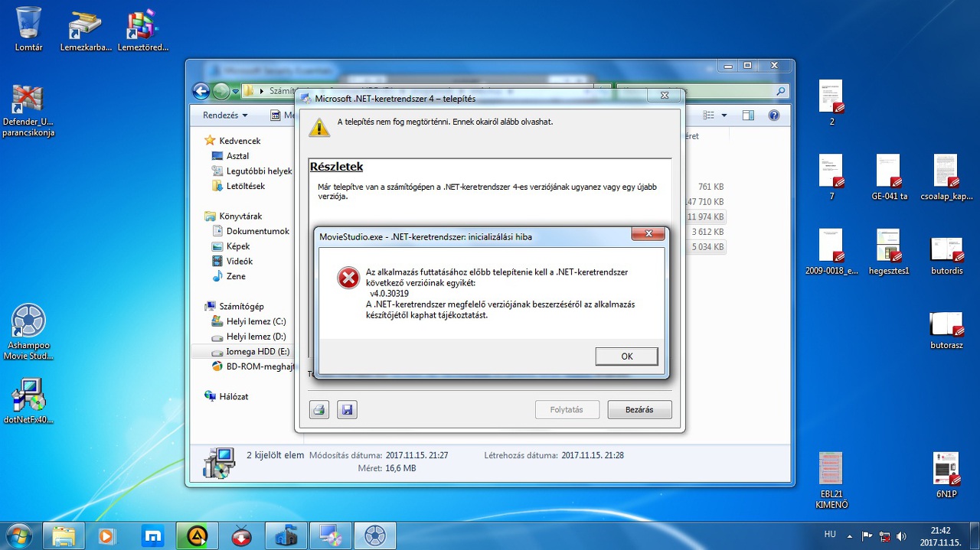Select butordis desktop file
Viewport: 980px width, 550px height.
click(x=946, y=256)
